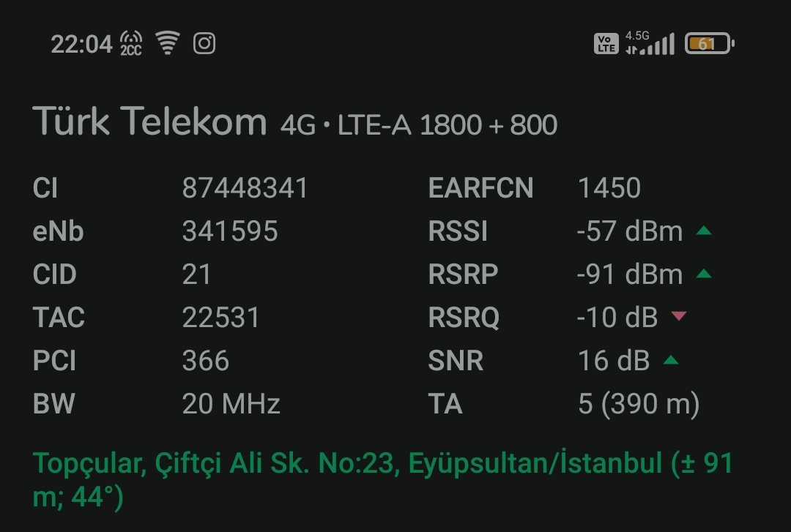791x532 pixels.
Task: Tap the status bar clock 22:04
Action: [81, 45]
